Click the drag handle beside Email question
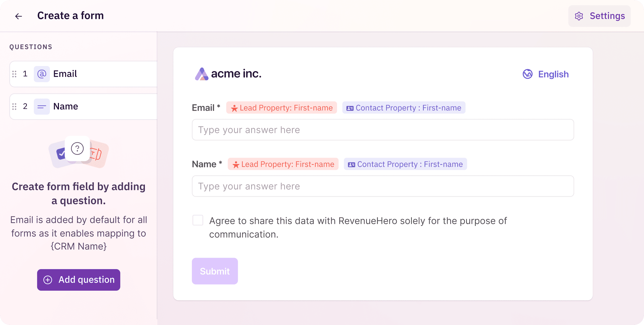Screen dimensions: 644x325 pos(15,74)
